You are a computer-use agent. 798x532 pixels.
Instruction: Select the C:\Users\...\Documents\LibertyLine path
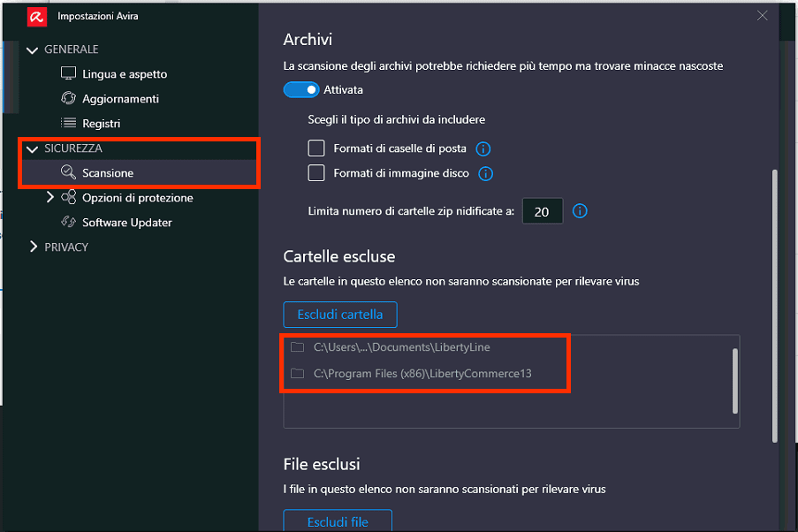pos(401,347)
